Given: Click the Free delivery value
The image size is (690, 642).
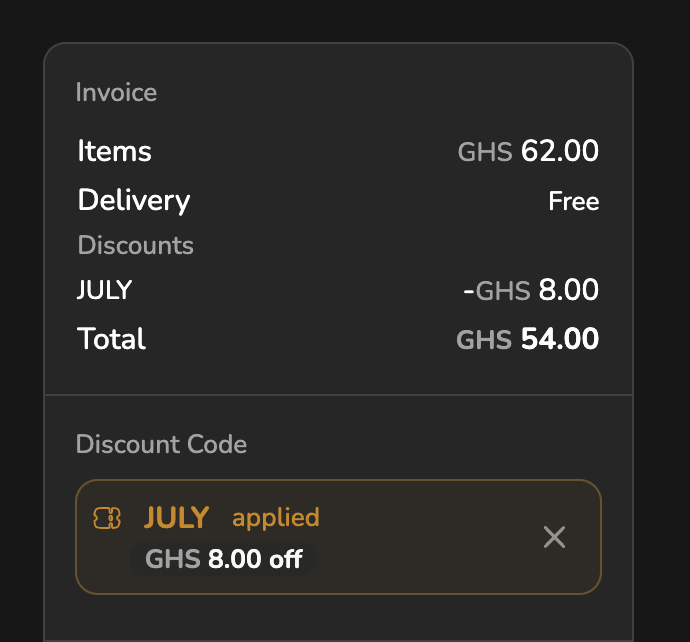Looking at the screenshot, I should click(x=573, y=201).
